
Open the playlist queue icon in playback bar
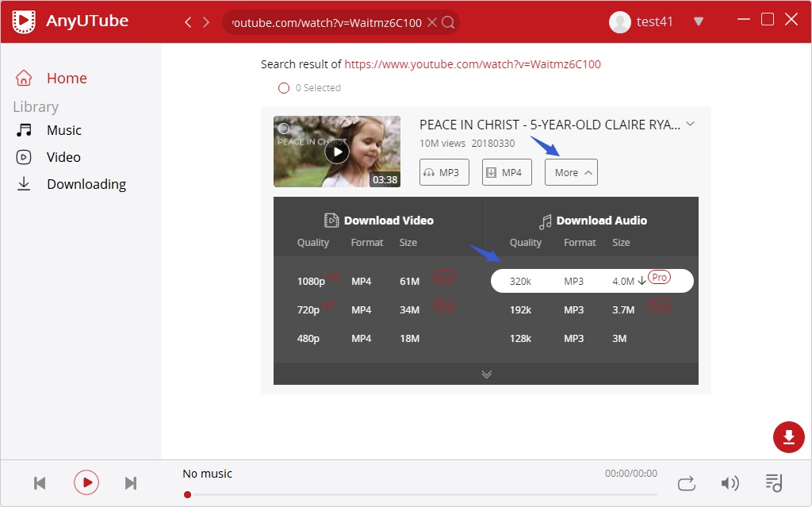tap(774, 482)
